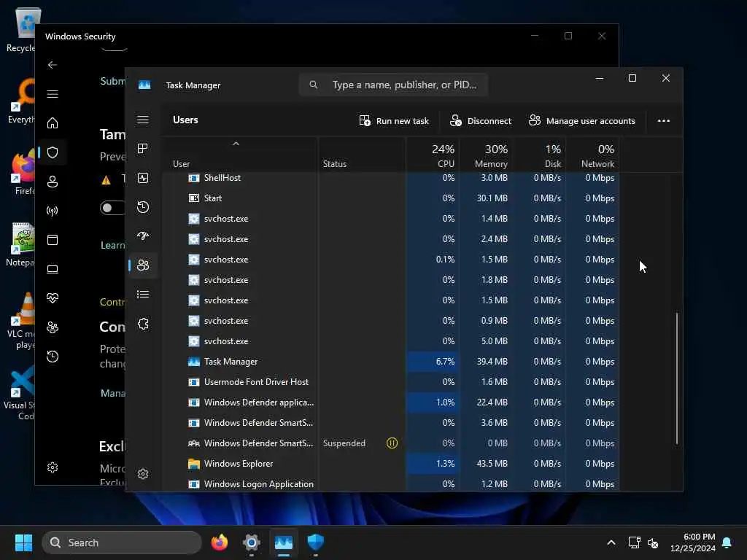Open Family options icon in Windows Security
This screenshot has width=747, height=560.
tap(53, 327)
